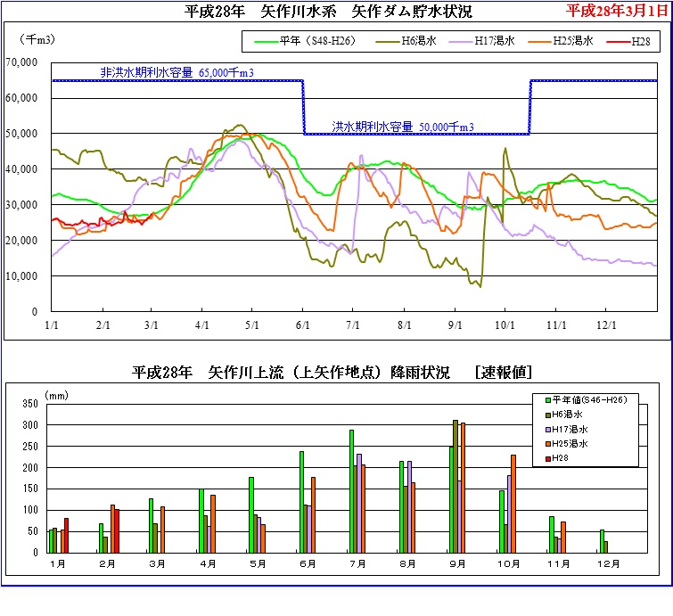The image size is (673, 616).
Task: Click the ［速報値］ label
Action: click(504, 372)
